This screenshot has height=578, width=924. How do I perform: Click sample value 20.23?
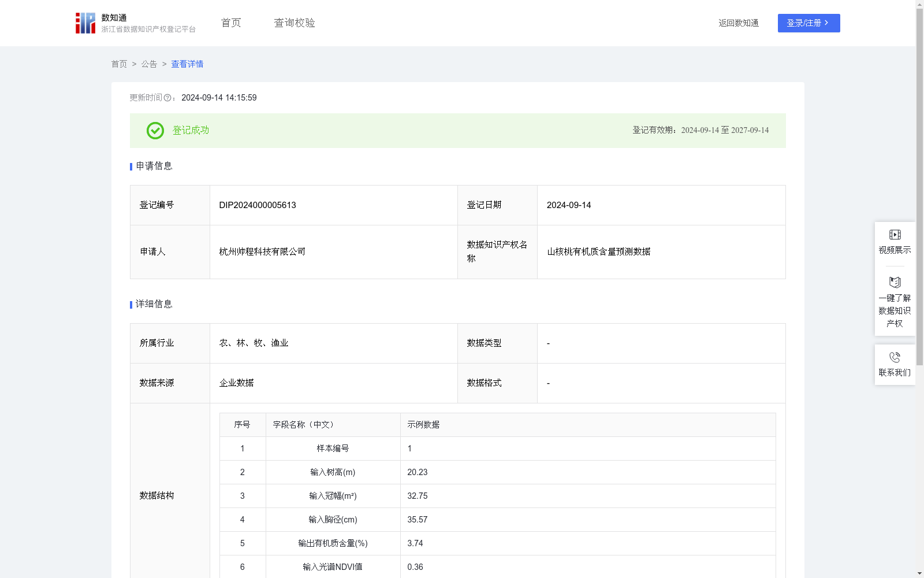[418, 472]
